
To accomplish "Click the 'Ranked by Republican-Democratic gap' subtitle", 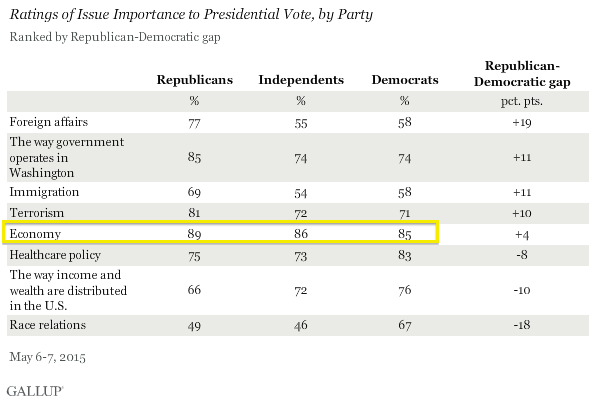I will [x=115, y=37].
